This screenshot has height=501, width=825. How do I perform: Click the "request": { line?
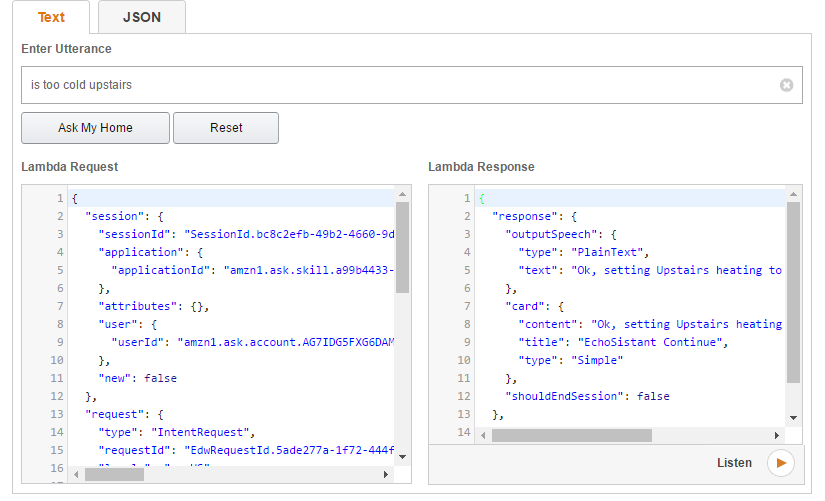click(x=124, y=414)
